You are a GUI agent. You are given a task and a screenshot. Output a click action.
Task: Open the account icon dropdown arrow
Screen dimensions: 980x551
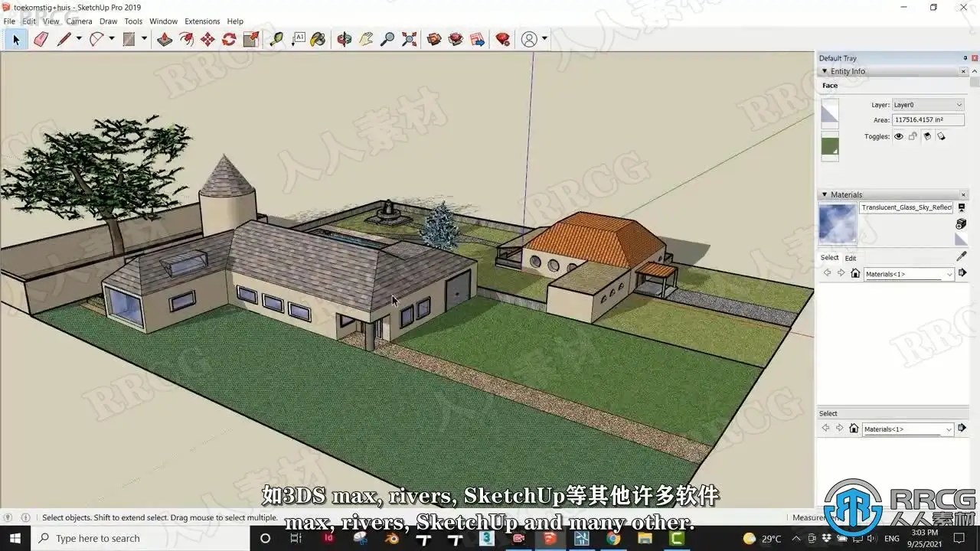point(544,39)
